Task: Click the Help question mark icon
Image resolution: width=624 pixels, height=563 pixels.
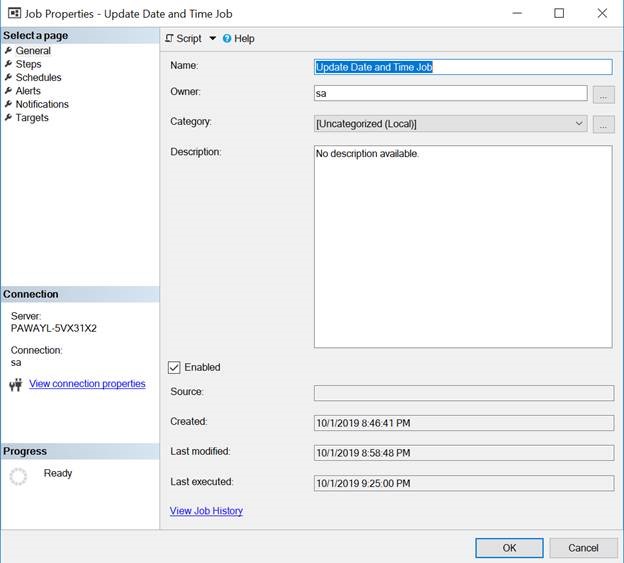Action: pos(227,39)
